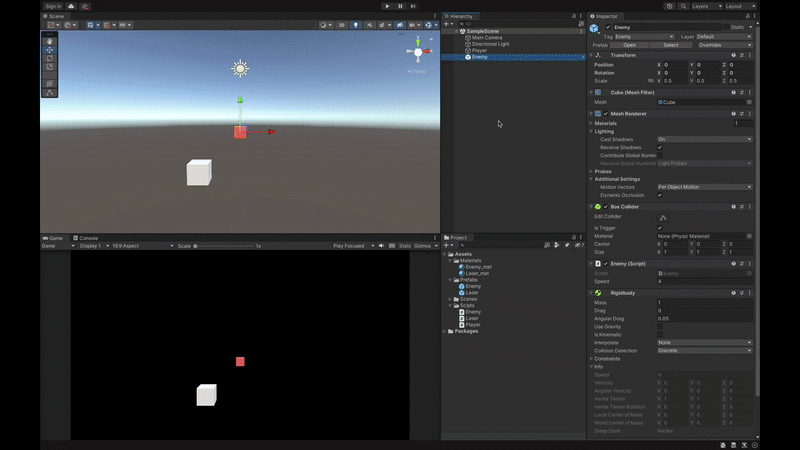The width and height of the screenshot is (800, 450).
Task: Click the Step frame button
Action: click(x=413, y=6)
